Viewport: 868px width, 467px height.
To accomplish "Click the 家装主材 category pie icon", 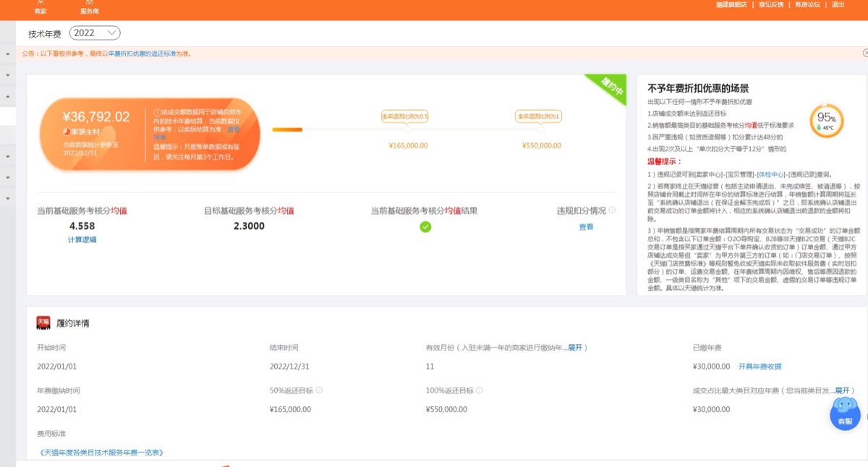I will 67,132.
